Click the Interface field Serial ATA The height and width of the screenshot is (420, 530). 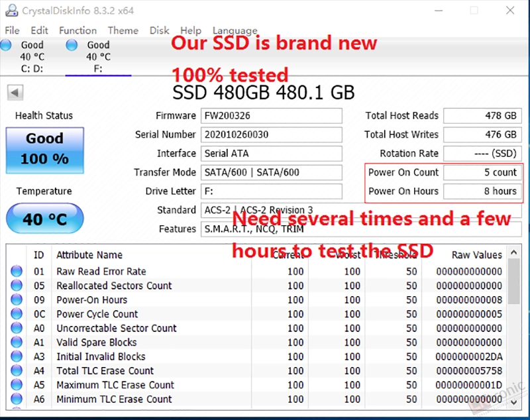coord(272,154)
